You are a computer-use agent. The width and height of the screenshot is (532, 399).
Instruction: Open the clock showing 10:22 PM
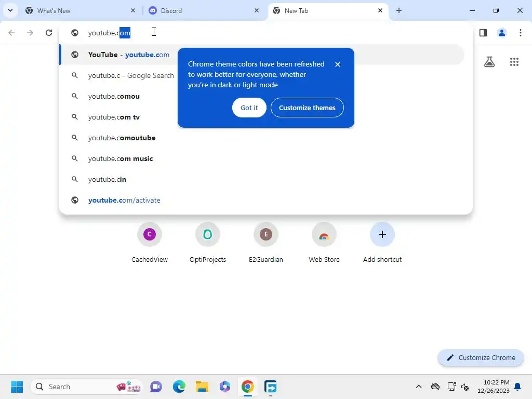tap(494, 387)
